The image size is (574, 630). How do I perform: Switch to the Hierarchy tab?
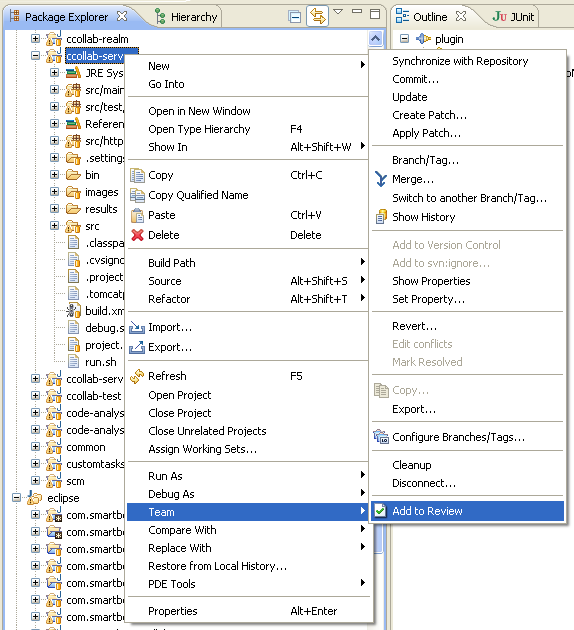[x=187, y=17]
